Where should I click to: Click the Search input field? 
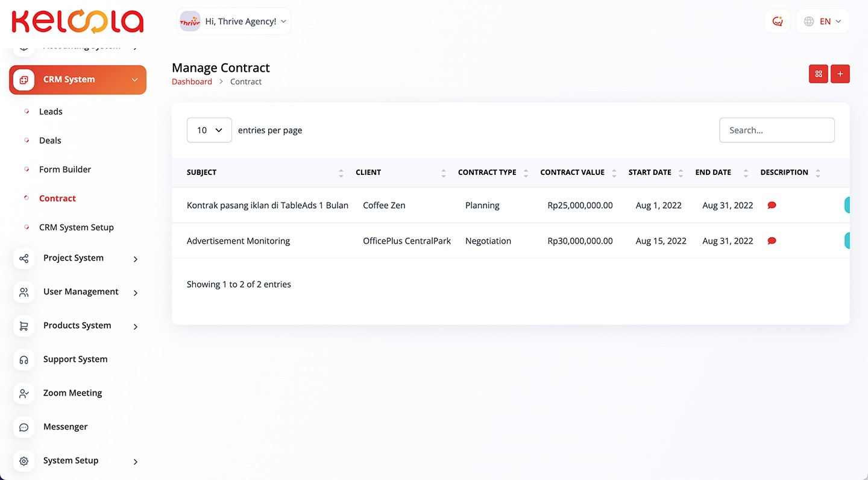pos(776,130)
